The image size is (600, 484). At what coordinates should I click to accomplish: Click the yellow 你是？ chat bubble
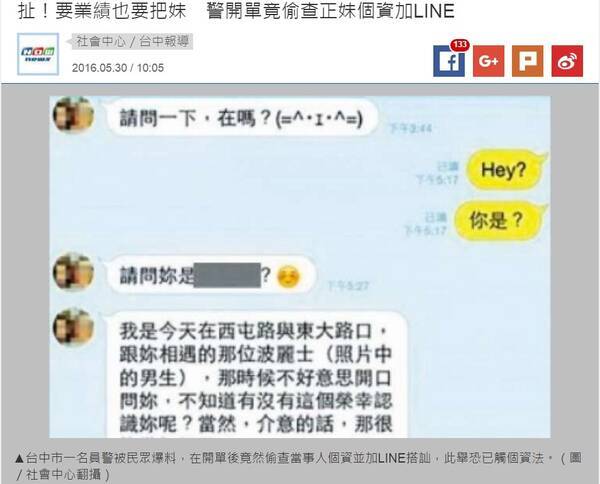click(497, 221)
